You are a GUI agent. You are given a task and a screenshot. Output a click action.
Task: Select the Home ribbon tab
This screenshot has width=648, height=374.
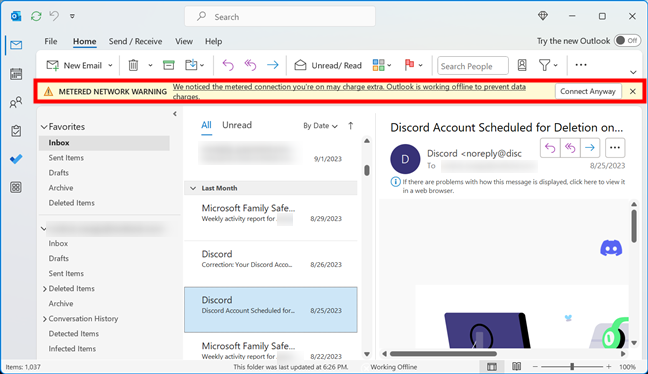tap(85, 41)
